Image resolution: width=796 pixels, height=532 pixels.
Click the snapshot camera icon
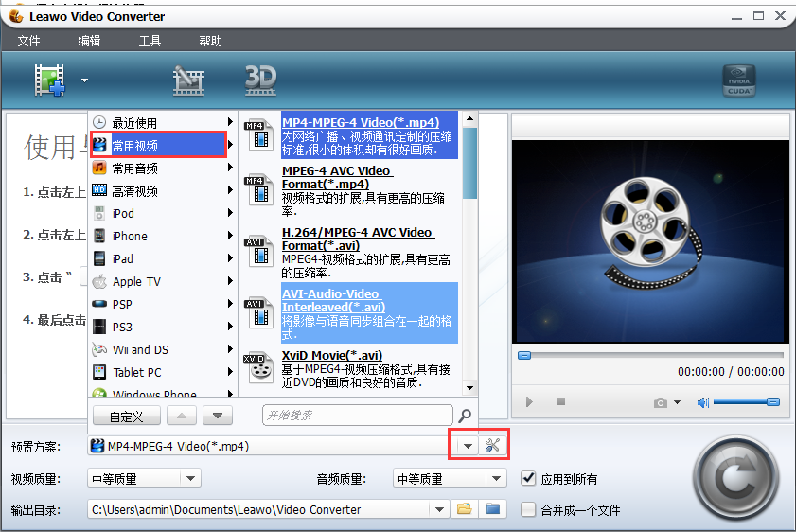pos(661,402)
